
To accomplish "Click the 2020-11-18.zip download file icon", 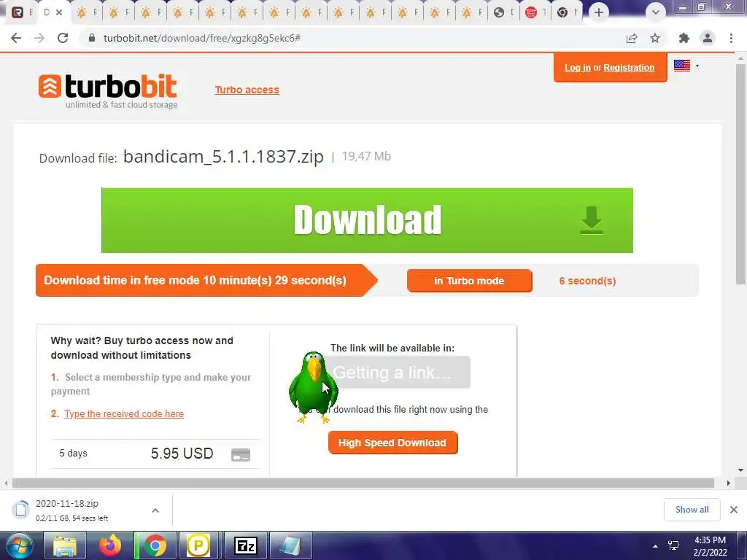I will [x=20, y=510].
